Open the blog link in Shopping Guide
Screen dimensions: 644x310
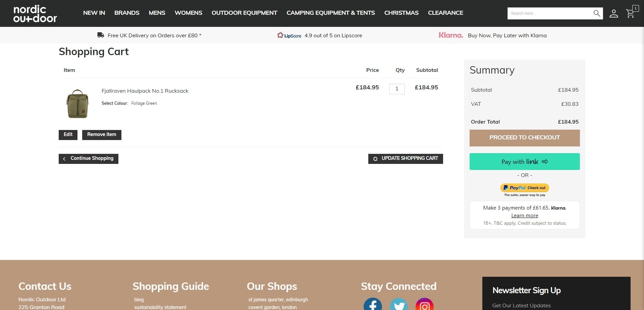(139, 300)
